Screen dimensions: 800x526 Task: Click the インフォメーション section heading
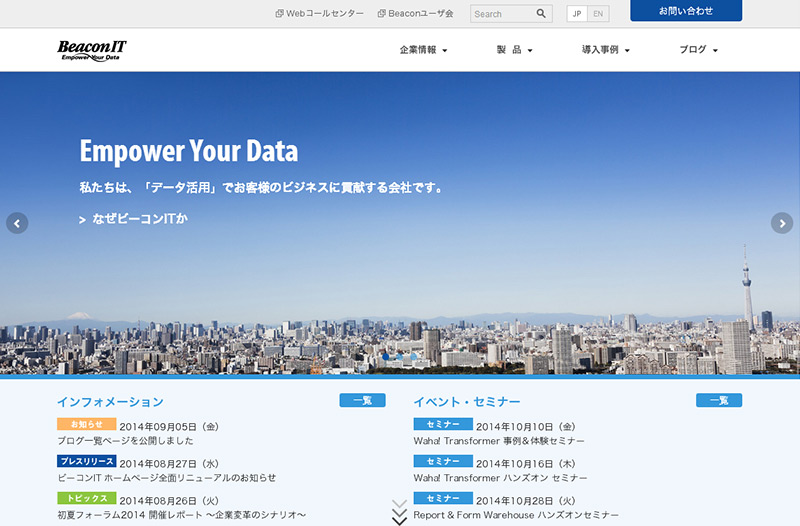coord(110,402)
